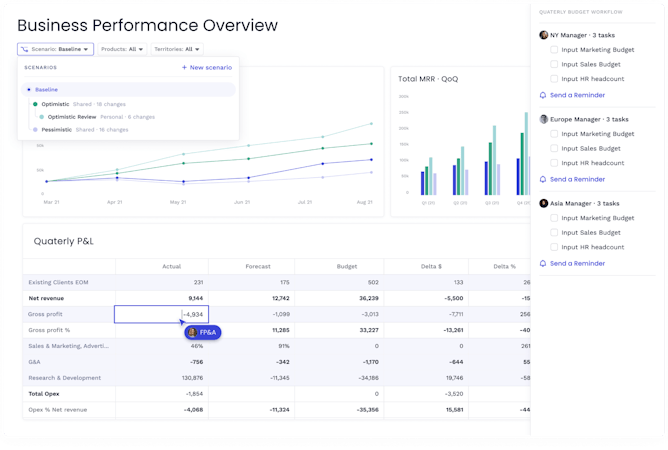Select the Total Opex row label
This screenshot has width=668, height=450.
click(44, 394)
